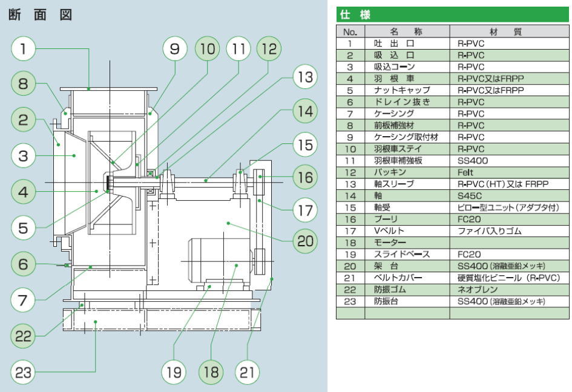Screen dimensions: 572x392
Task: Click callout circle 6 near the drain
Action: pyautogui.click(x=24, y=264)
